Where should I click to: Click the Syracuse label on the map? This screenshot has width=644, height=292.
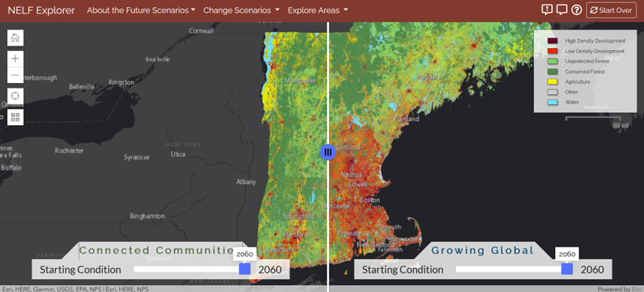pyautogui.click(x=137, y=157)
